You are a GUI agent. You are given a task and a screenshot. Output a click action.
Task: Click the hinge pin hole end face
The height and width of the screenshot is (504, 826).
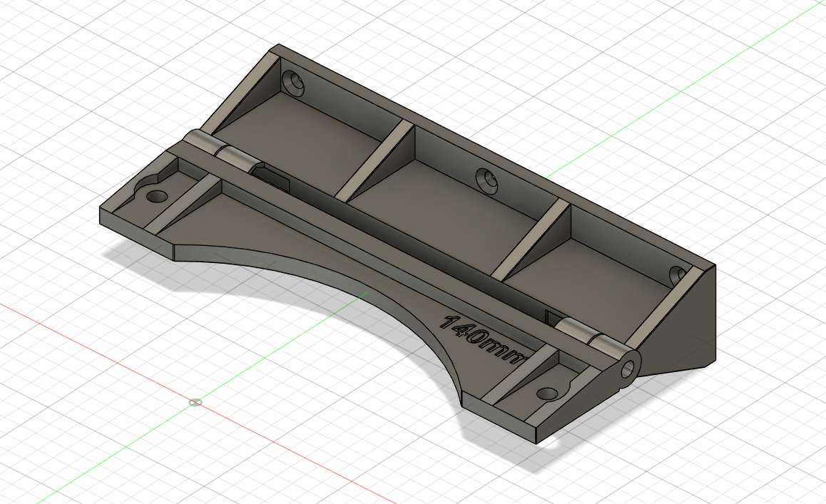(628, 369)
